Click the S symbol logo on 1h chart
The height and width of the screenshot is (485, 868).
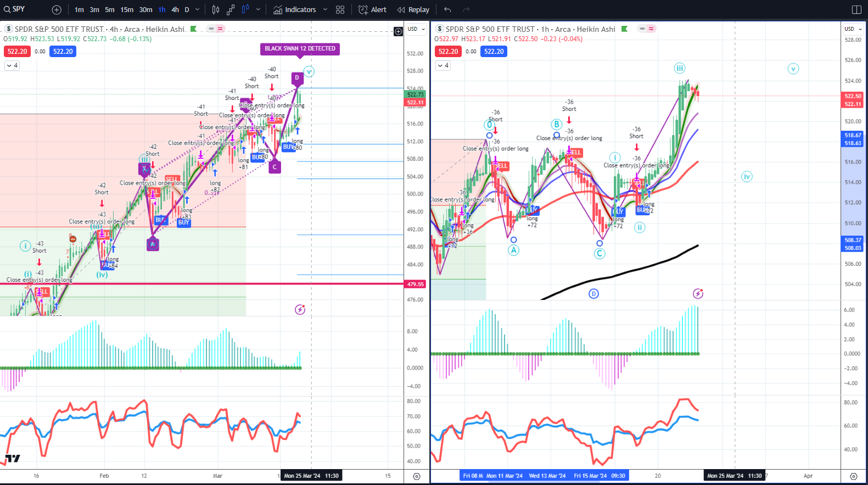[440, 29]
